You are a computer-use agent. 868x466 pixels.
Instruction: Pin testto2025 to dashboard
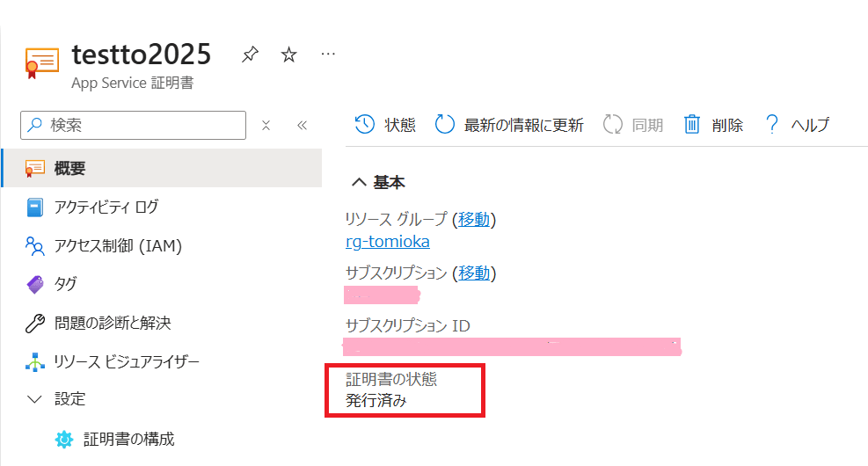click(250, 55)
